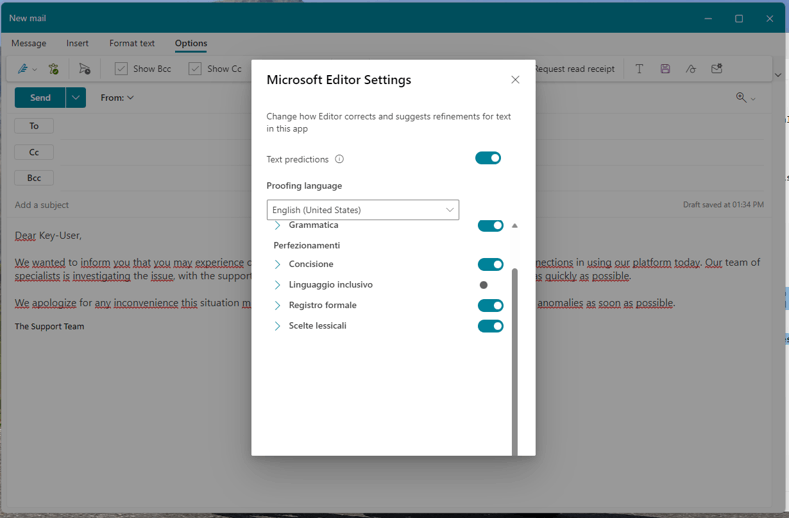Click the purple save draft icon

point(665,69)
